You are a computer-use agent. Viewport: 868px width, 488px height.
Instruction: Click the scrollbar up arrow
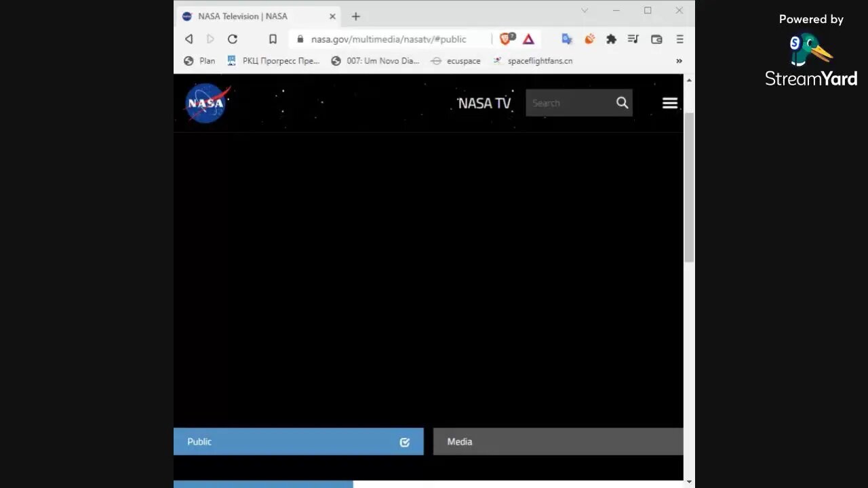pos(689,80)
